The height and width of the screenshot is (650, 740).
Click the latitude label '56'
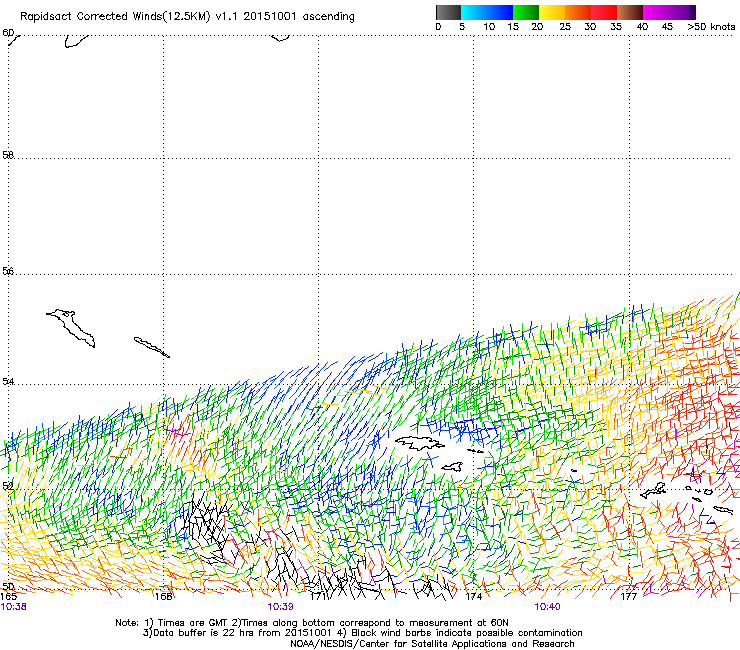tap(8, 271)
